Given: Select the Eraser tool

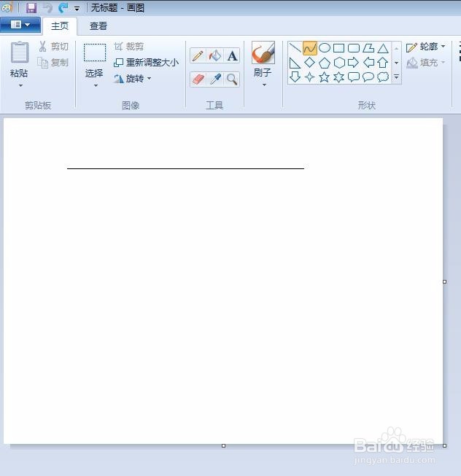Looking at the screenshot, I should coord(198,79).
